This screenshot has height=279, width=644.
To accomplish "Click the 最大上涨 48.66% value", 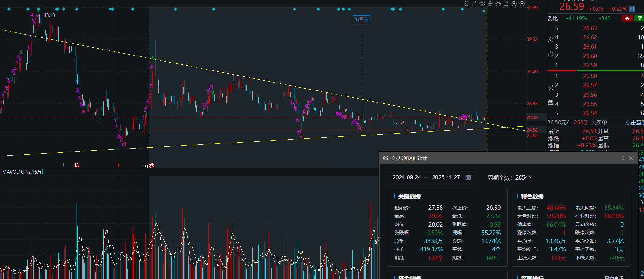I will click(556, 208).
